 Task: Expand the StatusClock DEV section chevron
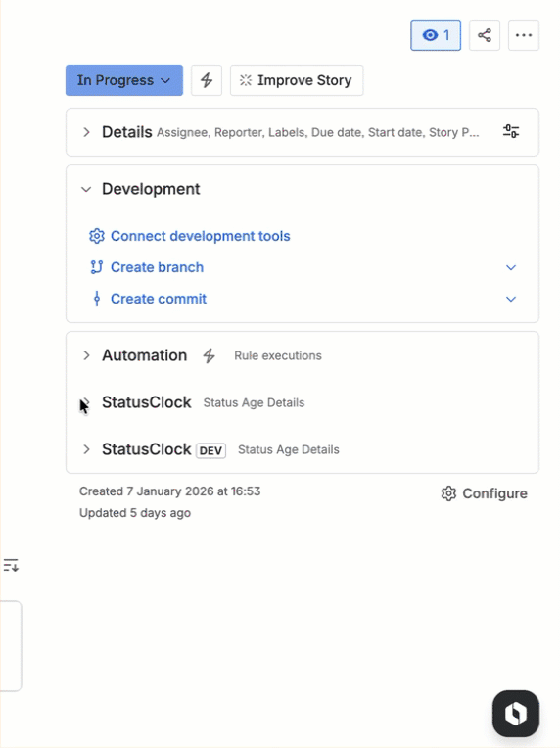(86, 449)
